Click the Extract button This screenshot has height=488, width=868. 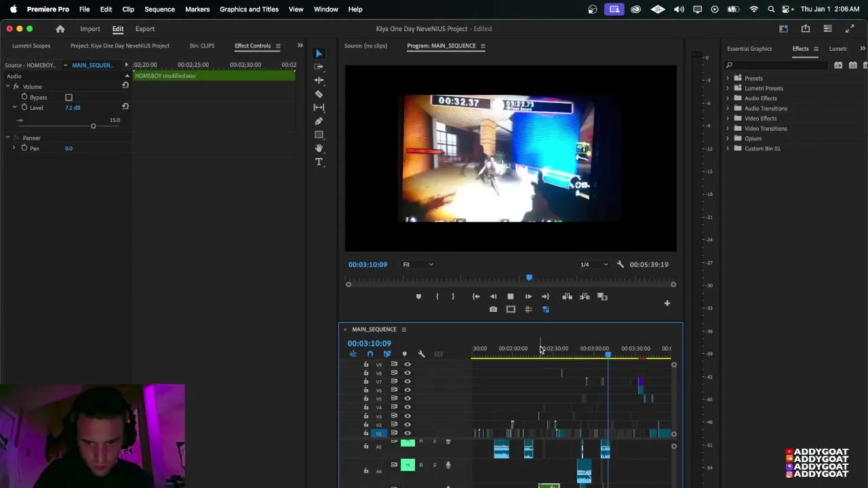(x=585, y=296)
